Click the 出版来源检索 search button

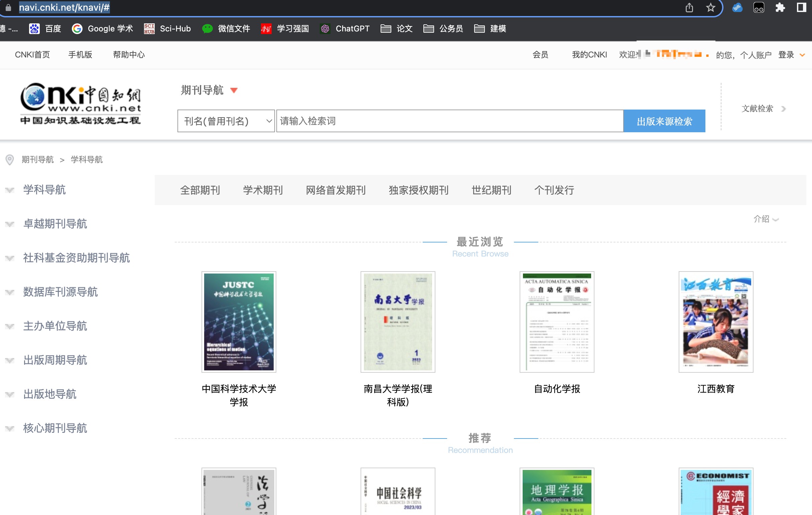664,121
